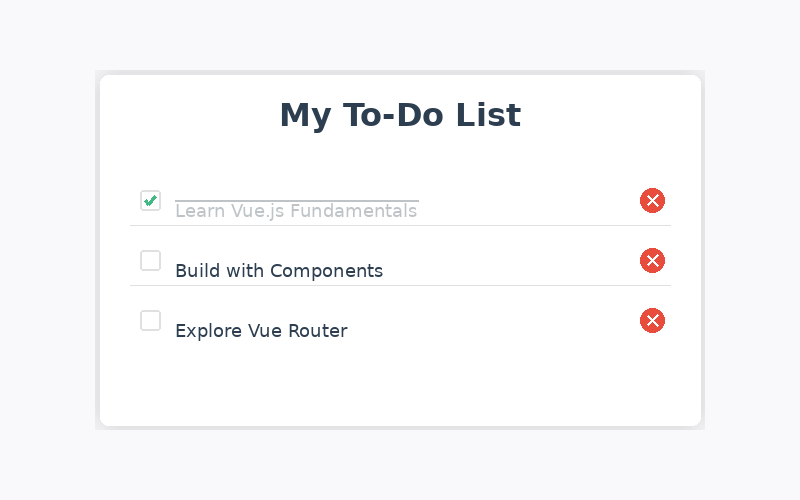Viewport: 800px width, 500px height.
Task: Click the word Explore in the last task
Action: (x=209, y=331)
